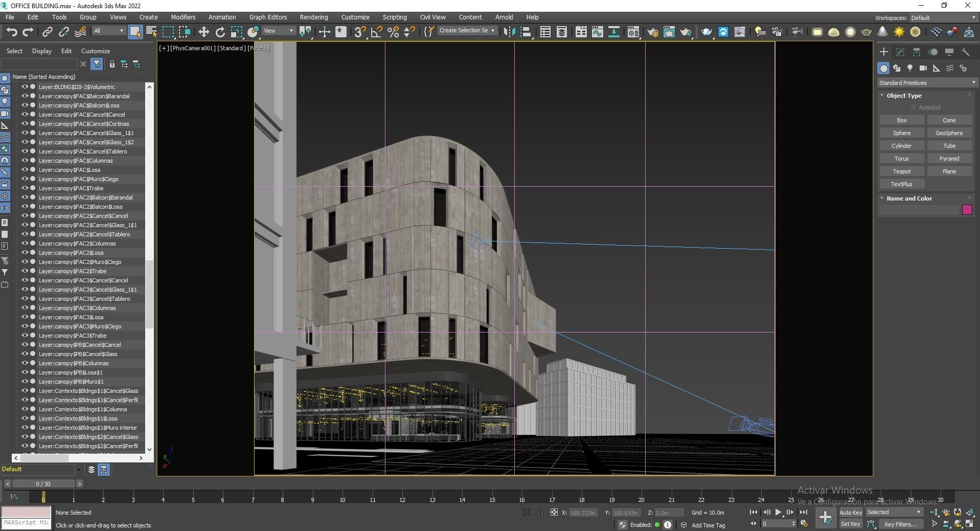The image size is (980, 531).
Task: Toggle visibility of canopy$FAC3$Trabe layer
Action: (x=25, y=336)
